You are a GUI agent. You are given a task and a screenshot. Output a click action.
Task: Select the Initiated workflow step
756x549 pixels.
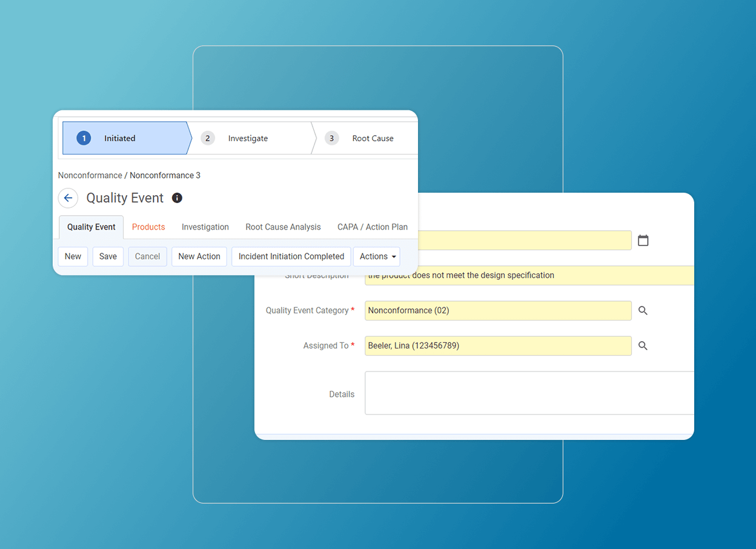(119, 138)
